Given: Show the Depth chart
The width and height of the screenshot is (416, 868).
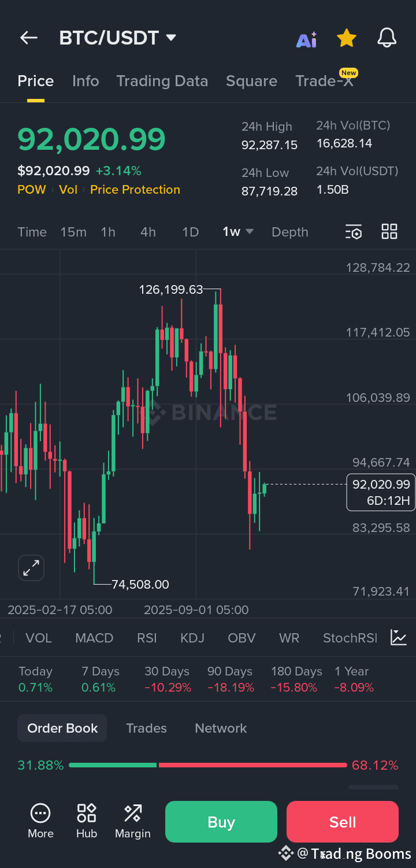Looking at the screenshot, I should pyautogui.click(x=290, y=232).
